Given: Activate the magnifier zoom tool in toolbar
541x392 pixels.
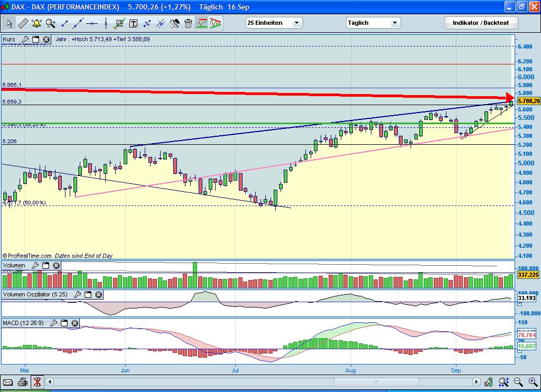Looking at the screenshot, I should (x=50, y=23).
